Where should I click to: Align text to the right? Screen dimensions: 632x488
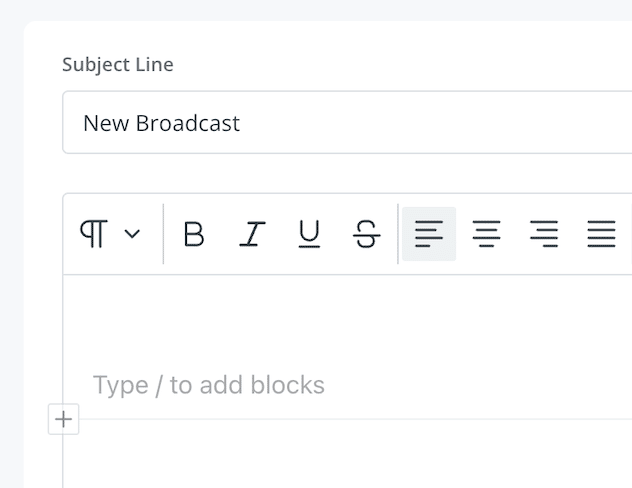click(544, 234)
